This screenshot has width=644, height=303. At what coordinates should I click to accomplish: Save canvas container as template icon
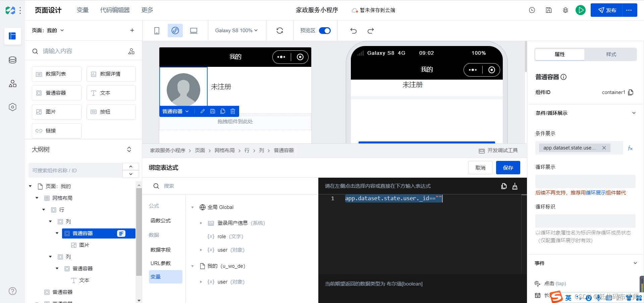click(213, 111)
